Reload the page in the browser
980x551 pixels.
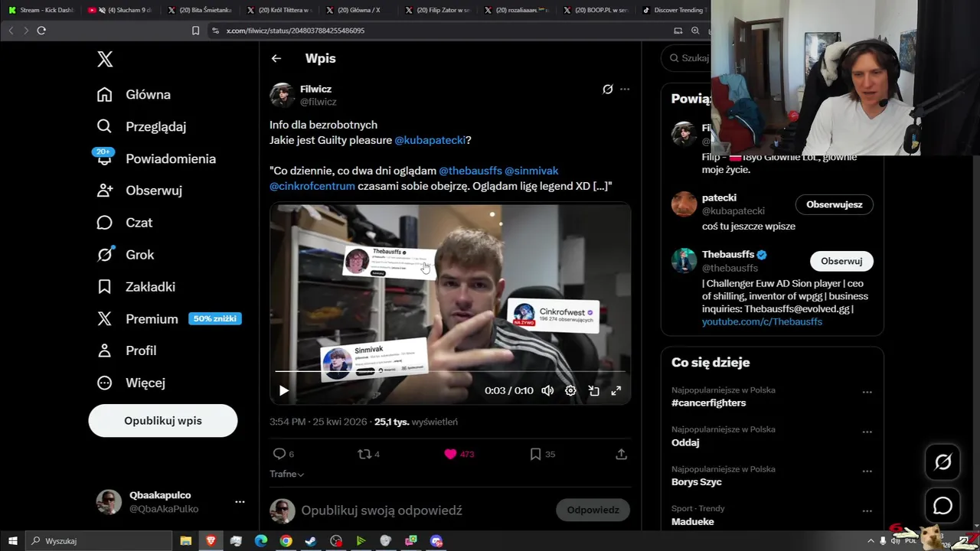pyautogui.click(x=41, y=31)
